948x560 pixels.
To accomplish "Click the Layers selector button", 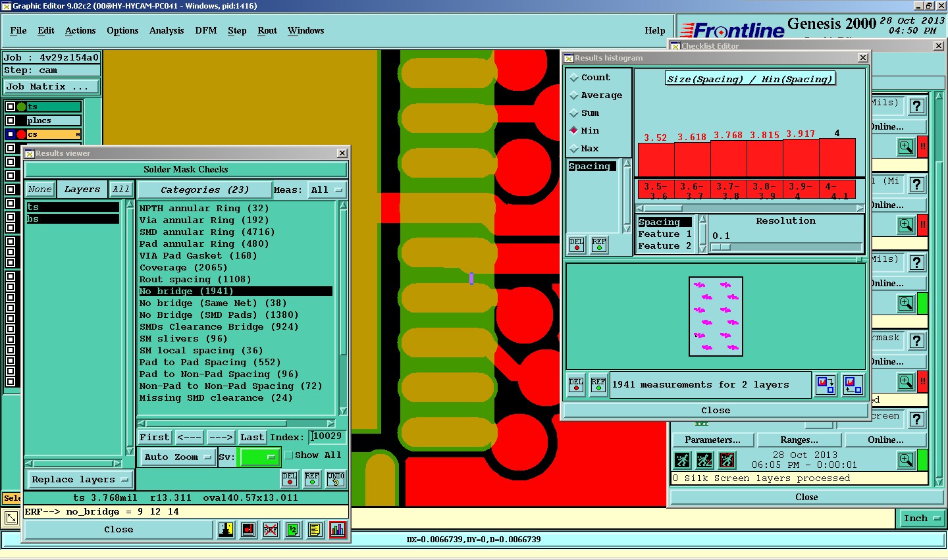I will [x=82, y=190].
